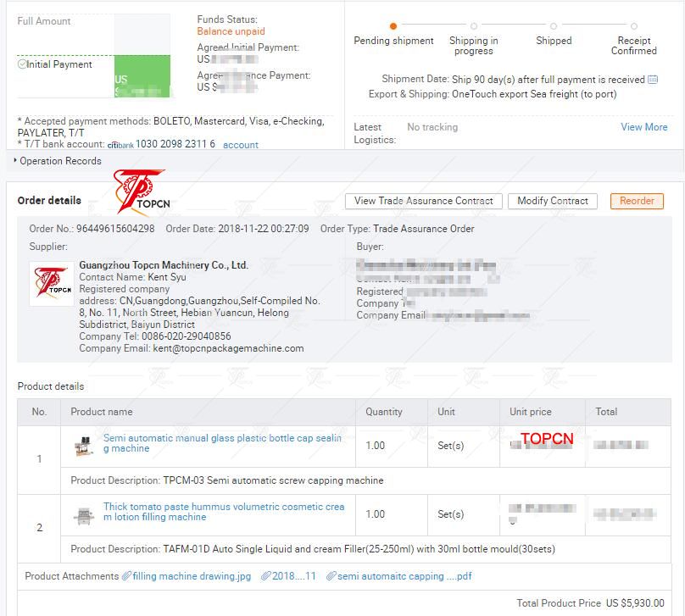Click the No tracking logistics text

432,127
